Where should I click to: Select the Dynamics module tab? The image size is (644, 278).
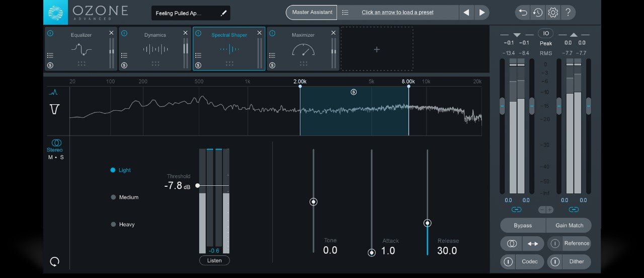155,49
